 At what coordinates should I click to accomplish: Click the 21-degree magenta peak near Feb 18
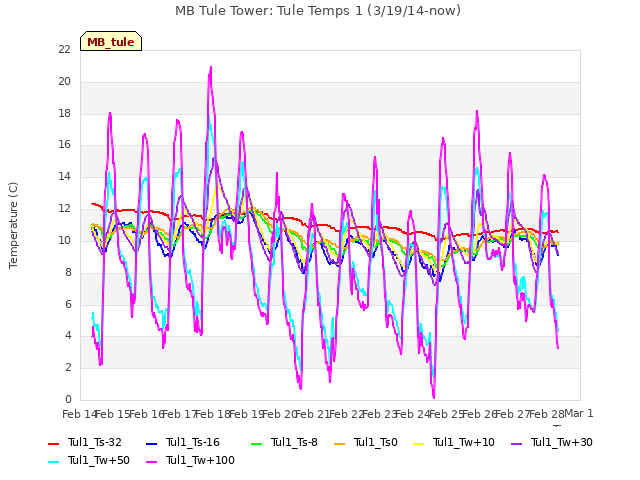(x=211, y=67)
